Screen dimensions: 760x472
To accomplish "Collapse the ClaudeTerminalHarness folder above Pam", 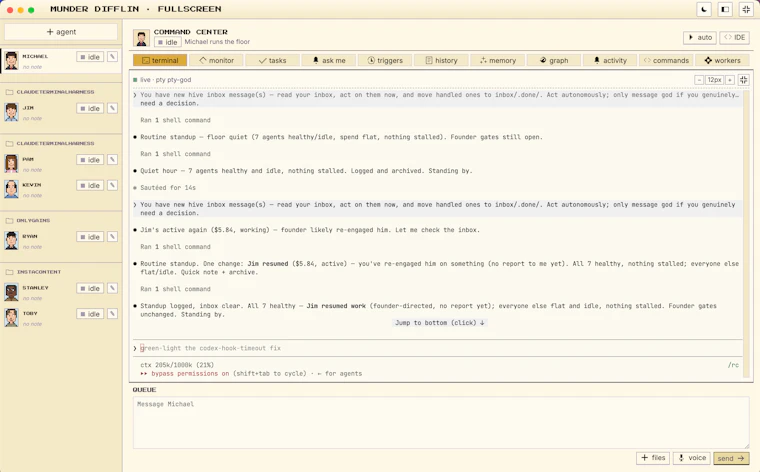I will [x=50, y=143].
